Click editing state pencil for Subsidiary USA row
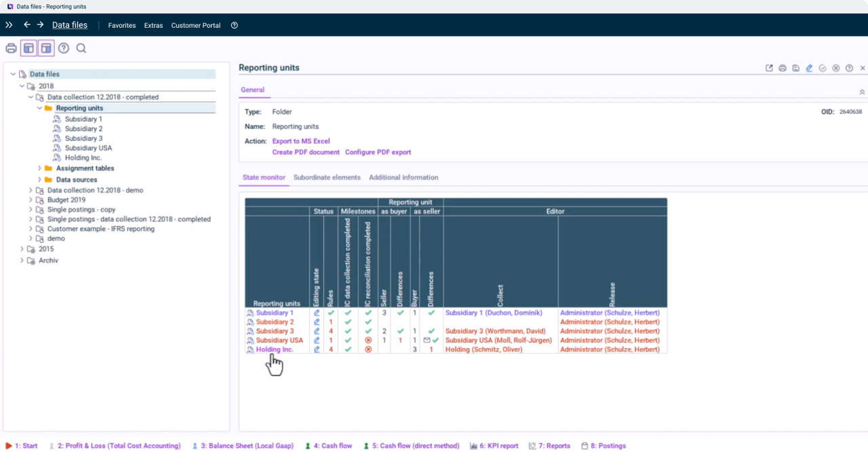Screen dimensions: 868x456 click(317, 340)
